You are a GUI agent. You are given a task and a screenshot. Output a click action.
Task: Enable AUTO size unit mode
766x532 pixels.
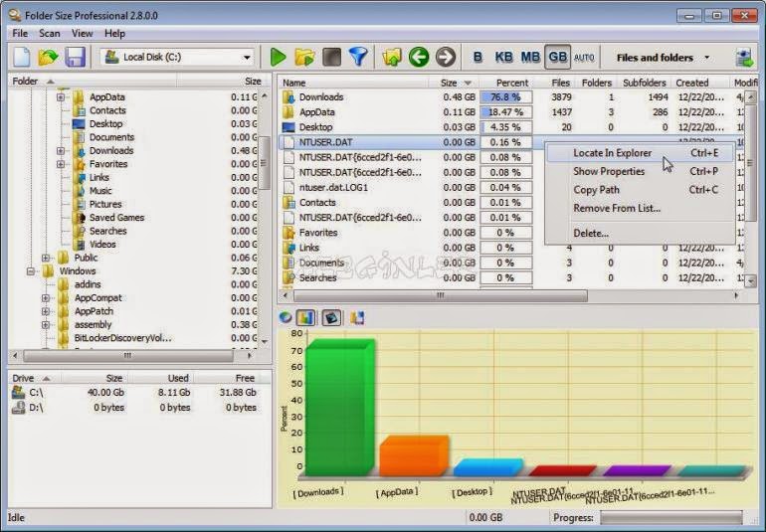(584, 58)
